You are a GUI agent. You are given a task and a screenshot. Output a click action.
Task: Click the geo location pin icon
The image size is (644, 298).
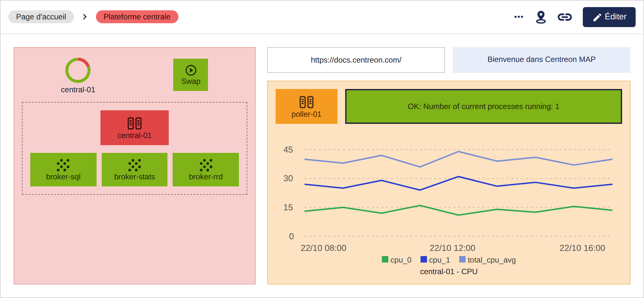[x=541, y=17]
